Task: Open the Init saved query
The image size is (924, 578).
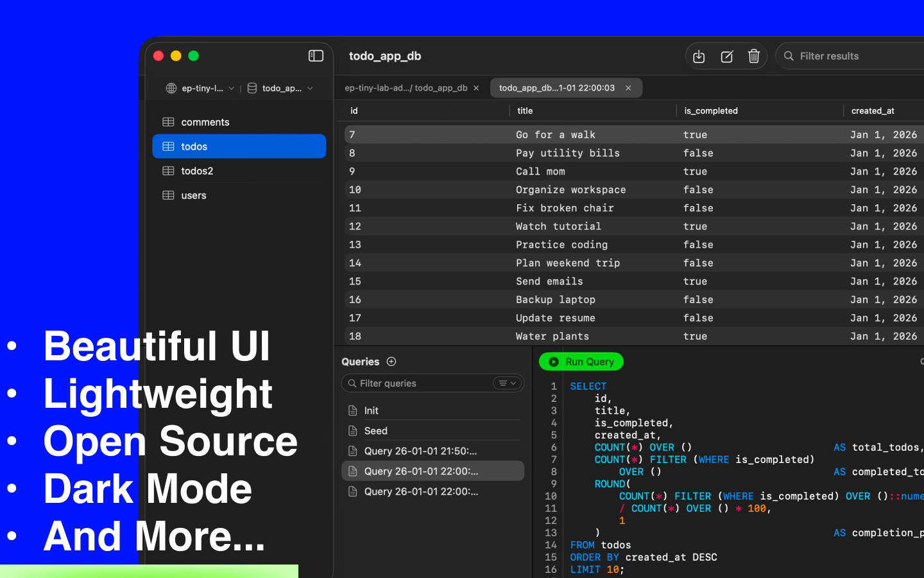Action: [371, 410]
